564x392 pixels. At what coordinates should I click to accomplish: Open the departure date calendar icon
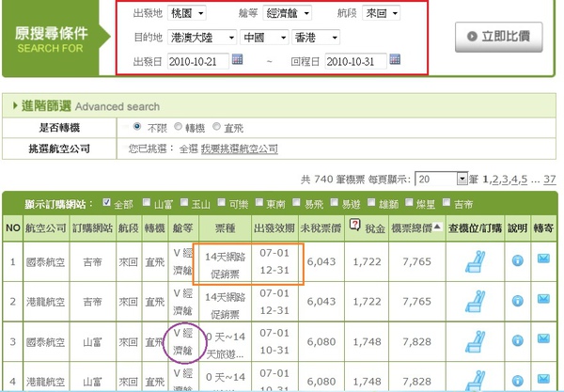237,59
